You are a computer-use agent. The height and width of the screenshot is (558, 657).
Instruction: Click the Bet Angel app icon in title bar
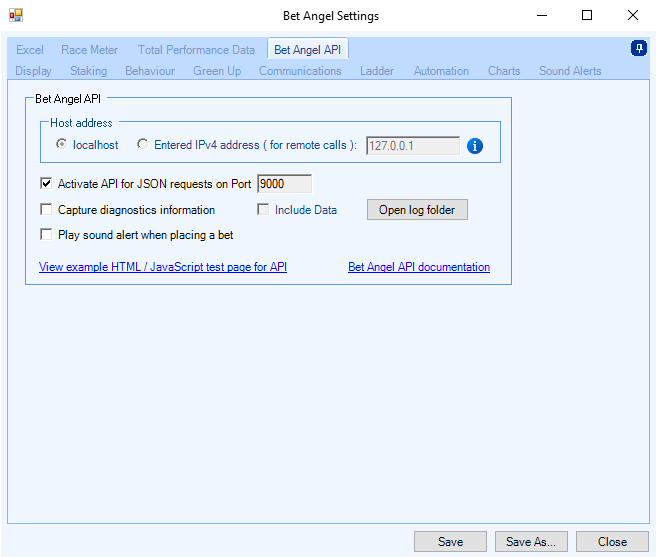click(x=16, y=16)
